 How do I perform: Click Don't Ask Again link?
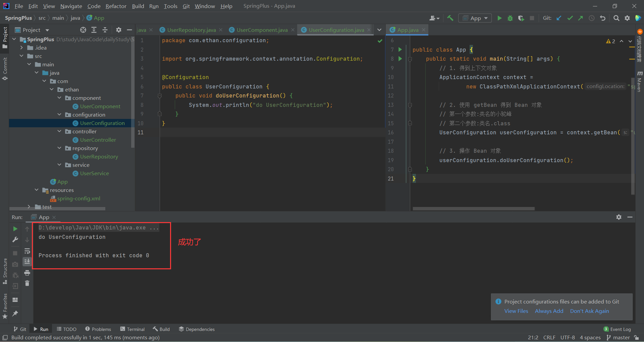(589, 311)
